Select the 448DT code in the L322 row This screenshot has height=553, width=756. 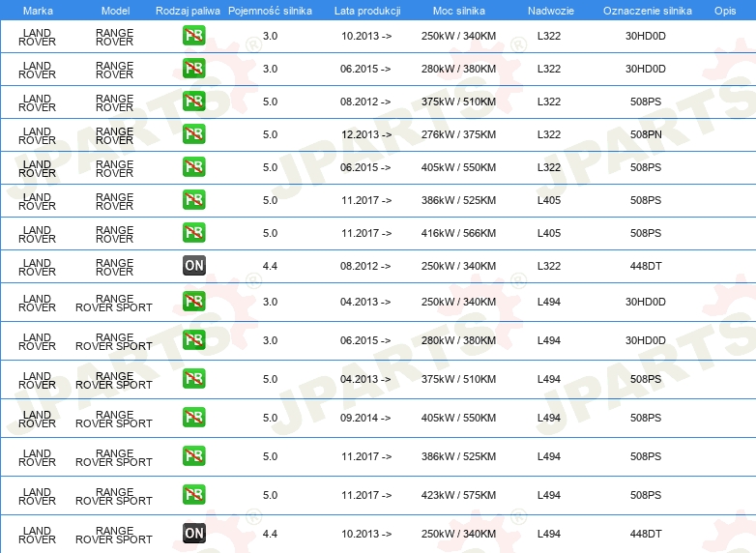pos(646,266)
